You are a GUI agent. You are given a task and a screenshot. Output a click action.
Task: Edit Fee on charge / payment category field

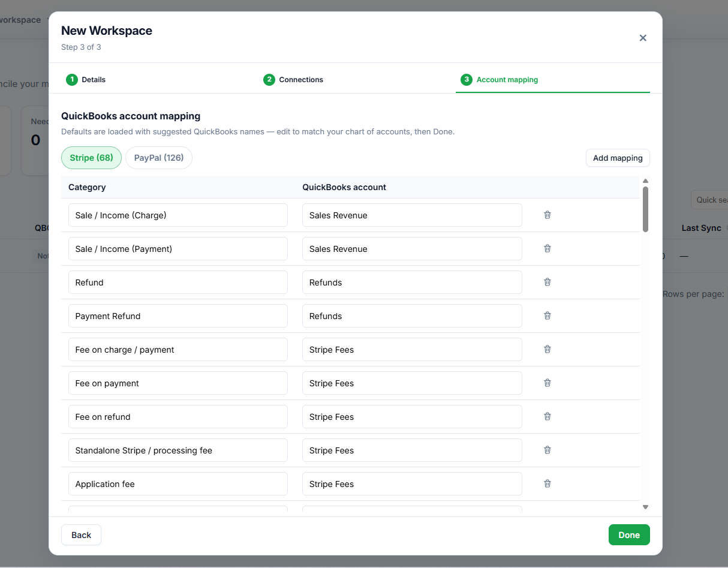click(178, 350)
